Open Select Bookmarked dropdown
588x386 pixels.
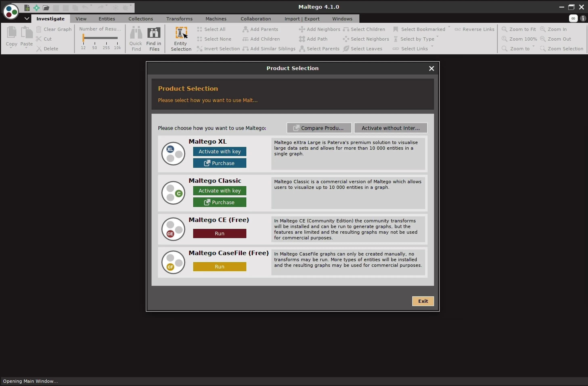point(449,27)
